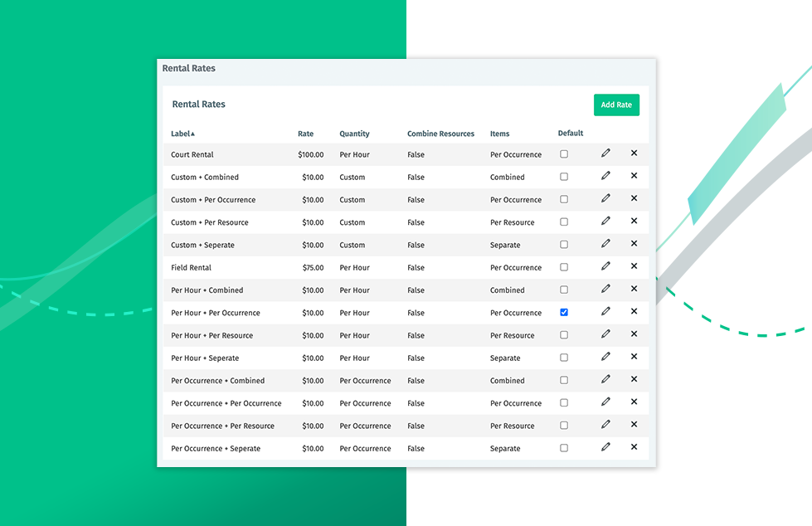This screenshot has width=812, height=526.
Task: Sort by the Rate column header
Action: [305, 134]
